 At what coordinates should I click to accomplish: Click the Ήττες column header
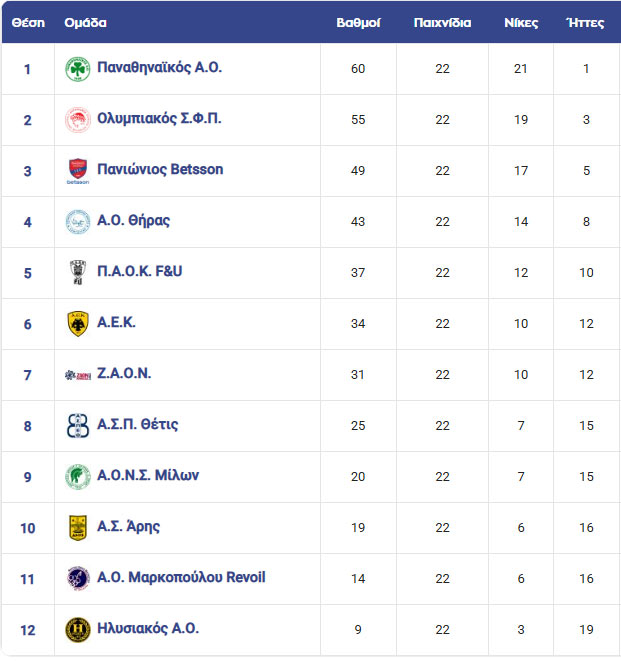[585, 22]
